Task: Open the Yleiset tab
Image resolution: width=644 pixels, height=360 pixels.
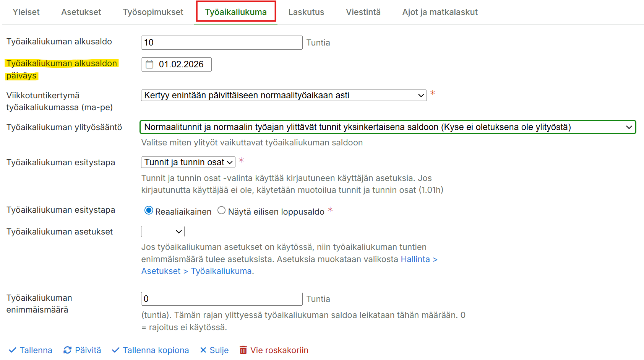Action: pos(26,12)
